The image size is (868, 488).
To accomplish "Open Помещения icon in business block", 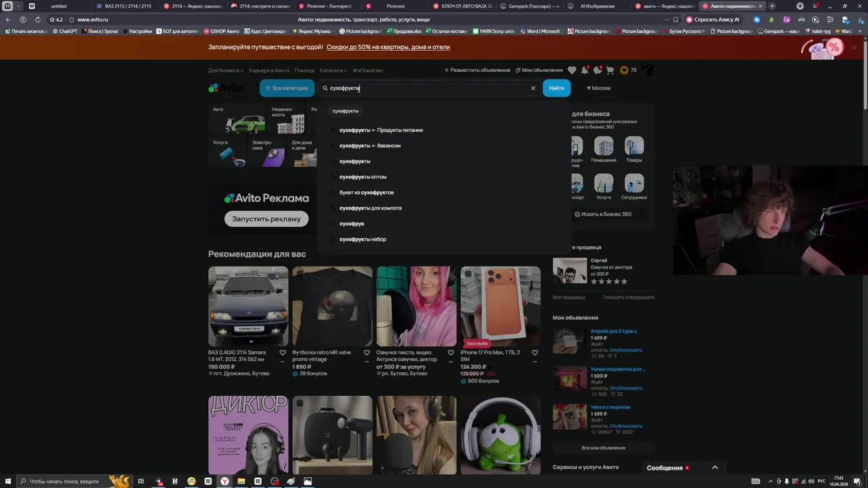I will [604, 150].
